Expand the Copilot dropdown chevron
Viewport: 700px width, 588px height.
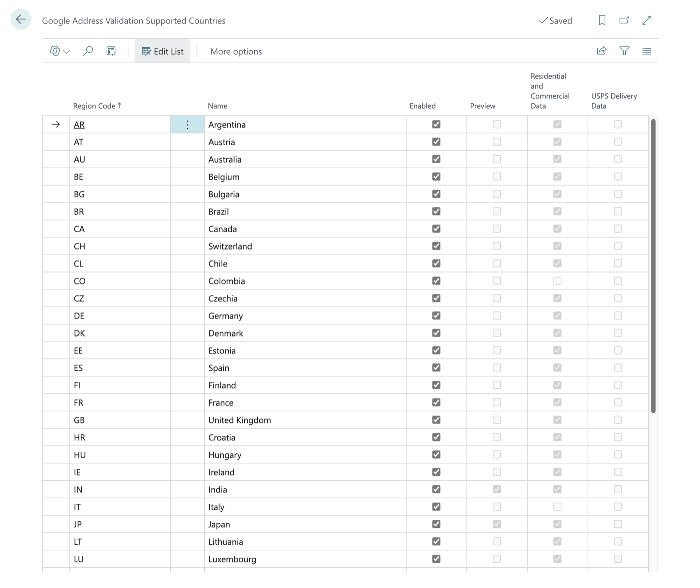(67, 52)
